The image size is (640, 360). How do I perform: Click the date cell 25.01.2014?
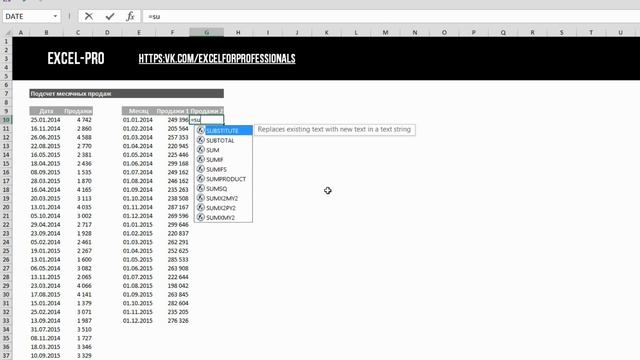(x=45, y=120)
